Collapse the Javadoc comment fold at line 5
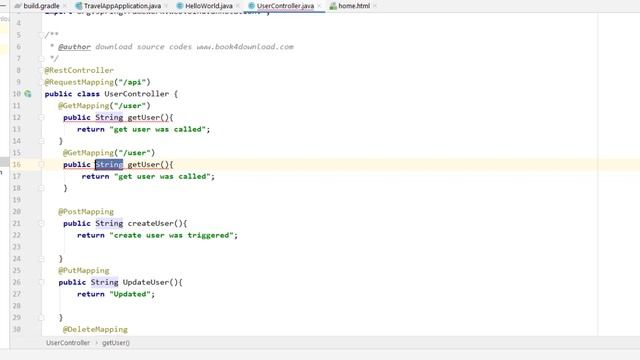Image resolution: width=640 pixels, height=360 pixels. pyautogui.click(x=41, y=35)
